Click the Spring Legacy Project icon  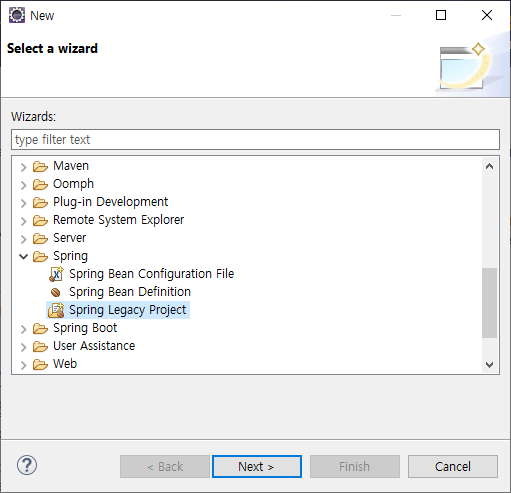[56, 310]
